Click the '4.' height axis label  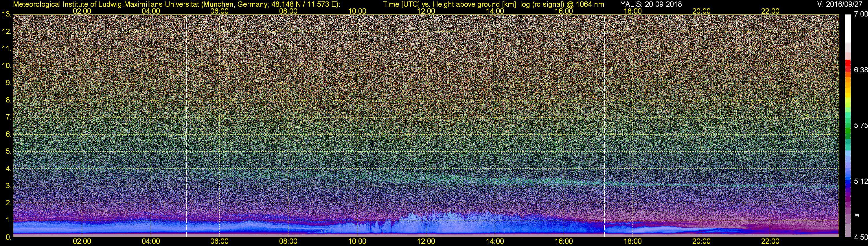[8, 168]
